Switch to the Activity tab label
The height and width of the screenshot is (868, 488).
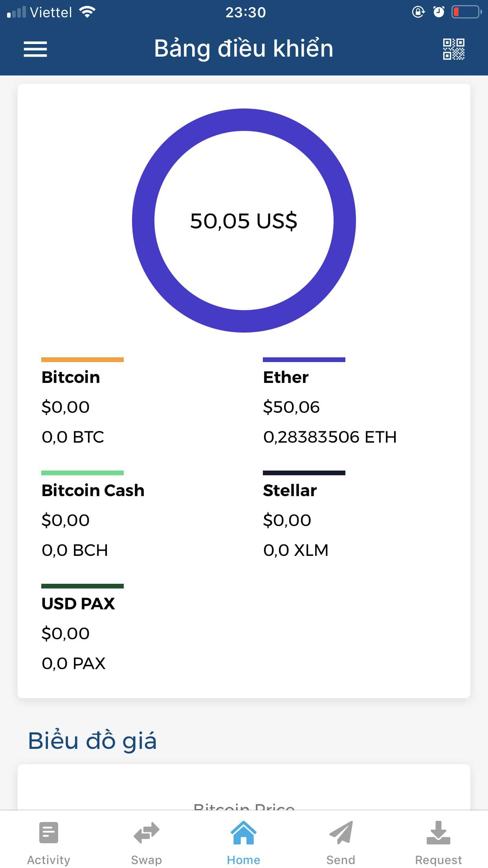click(49, 860)
